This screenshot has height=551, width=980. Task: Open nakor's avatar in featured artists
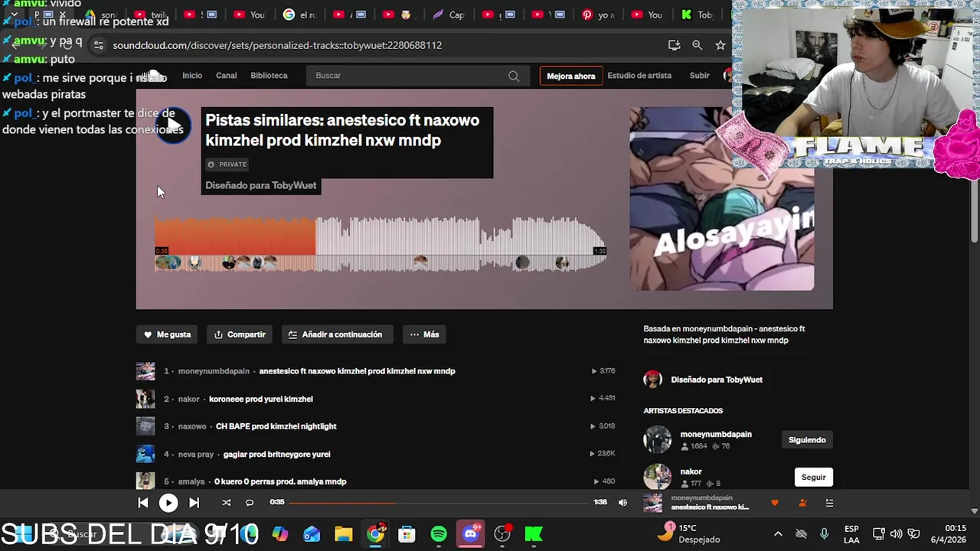658,477
